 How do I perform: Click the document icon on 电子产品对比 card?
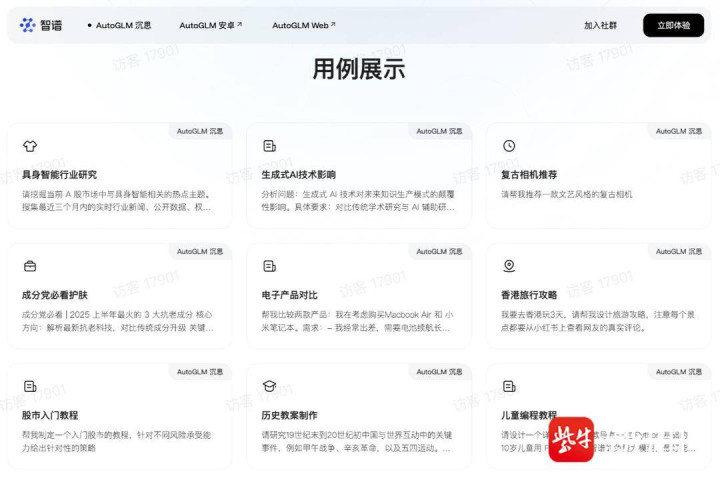pos(270,266)
